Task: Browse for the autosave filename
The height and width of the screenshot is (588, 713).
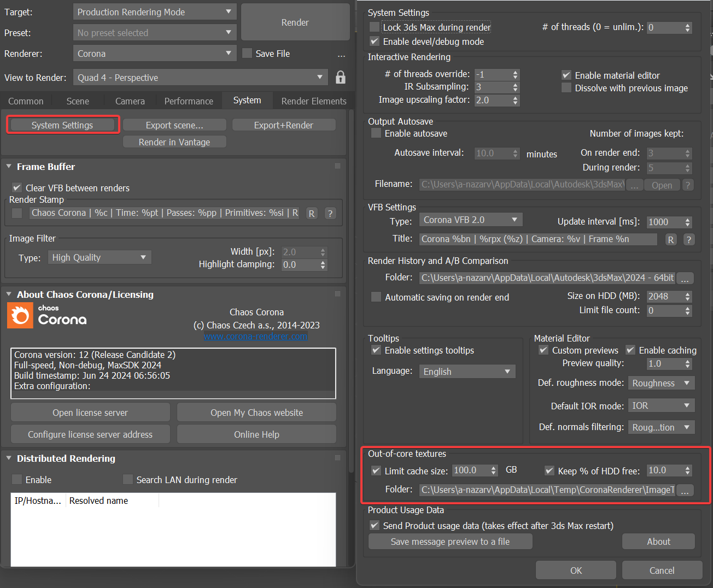Action: click(x=634, y=185)
